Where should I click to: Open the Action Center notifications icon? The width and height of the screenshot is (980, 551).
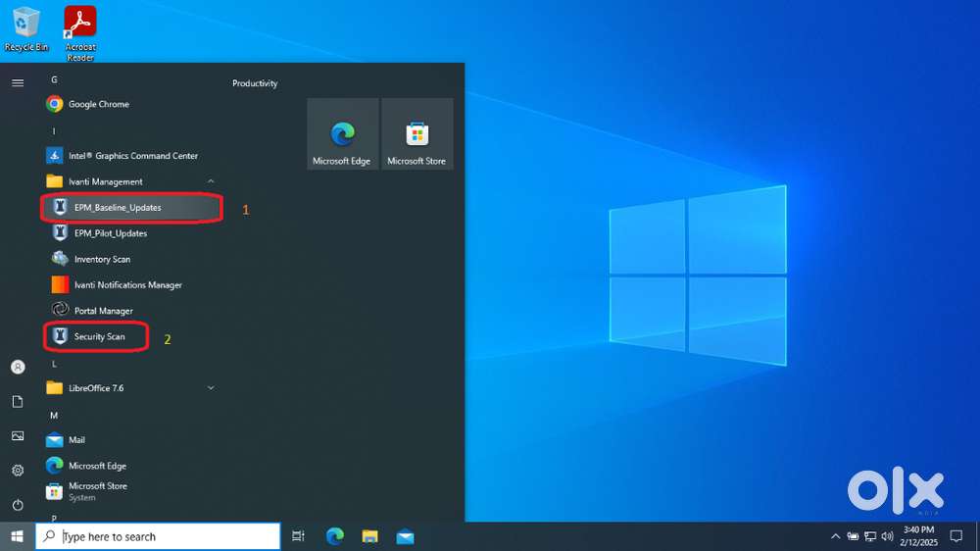pos(956,536)
